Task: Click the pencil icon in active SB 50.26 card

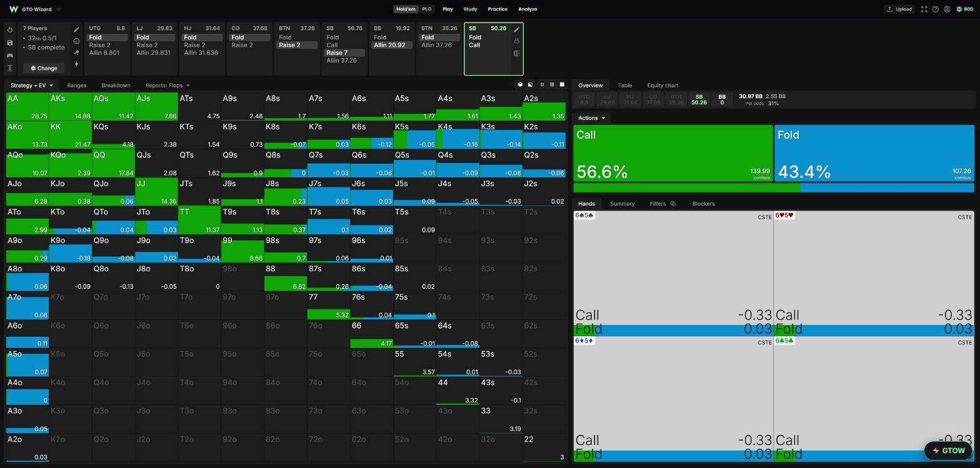Action: click(517, 29)
